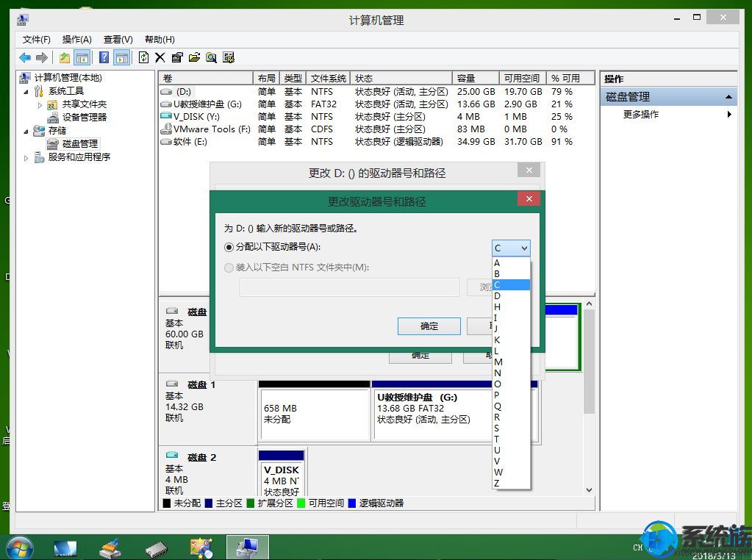
Task: Click the Windows Start orb
Action: 20,548
